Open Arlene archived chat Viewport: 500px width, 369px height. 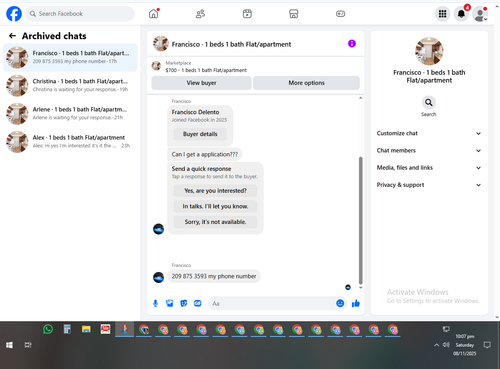coord(70,113)
